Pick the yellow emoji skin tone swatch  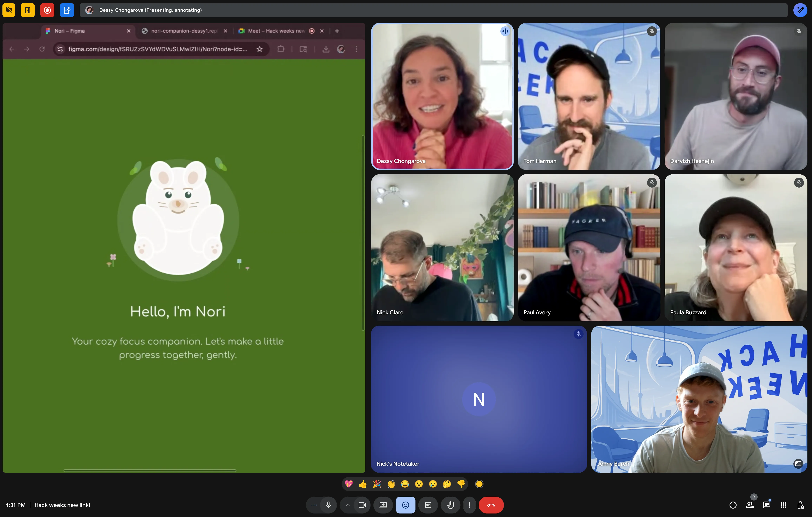pos(479,484)
